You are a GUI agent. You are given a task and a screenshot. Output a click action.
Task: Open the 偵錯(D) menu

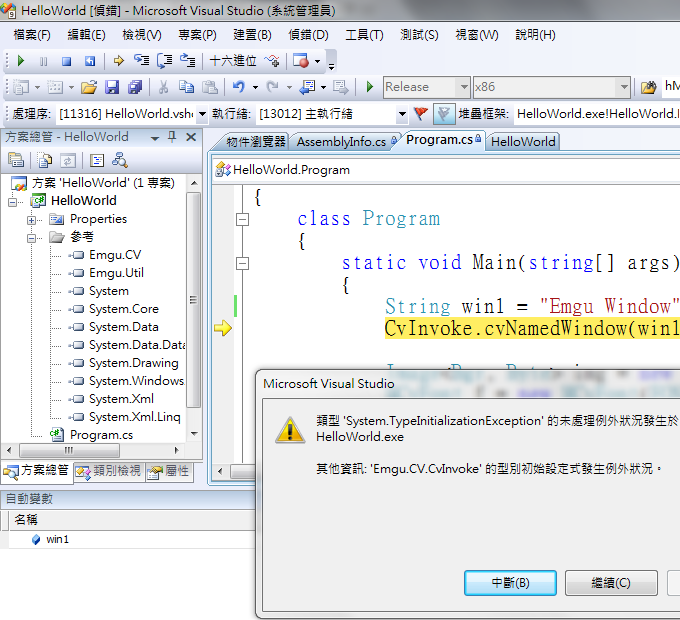coord(308,35)
